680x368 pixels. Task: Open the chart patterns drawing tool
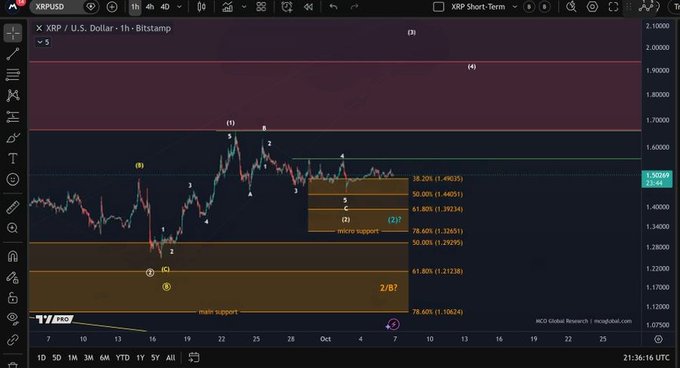click(x=13, y=95)
